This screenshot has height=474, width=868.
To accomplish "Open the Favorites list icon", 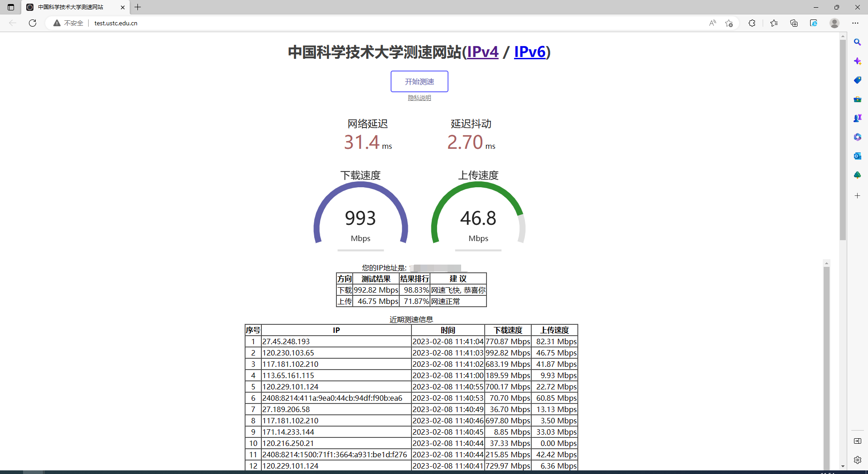I will tap(774, 23).
